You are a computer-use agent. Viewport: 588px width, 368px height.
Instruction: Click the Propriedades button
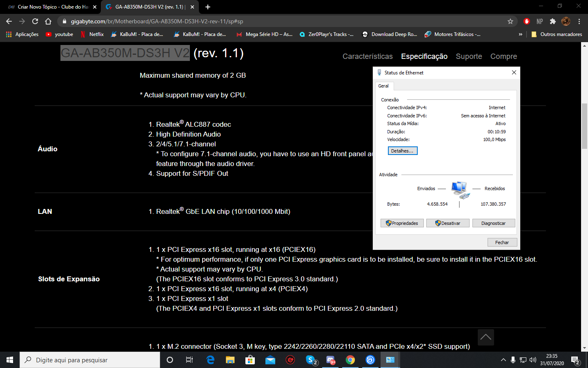(402, 223)
